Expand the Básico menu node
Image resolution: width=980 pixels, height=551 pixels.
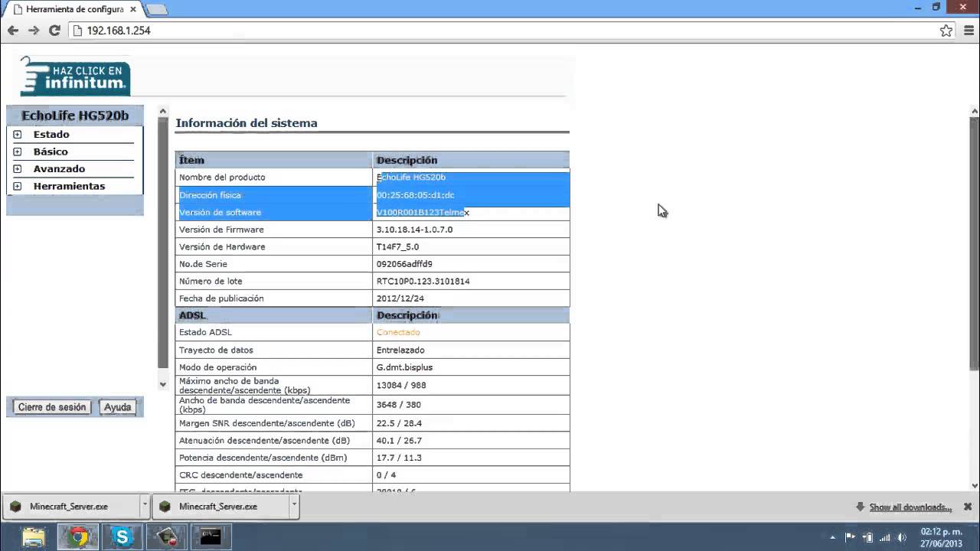(x=17, y=152)
